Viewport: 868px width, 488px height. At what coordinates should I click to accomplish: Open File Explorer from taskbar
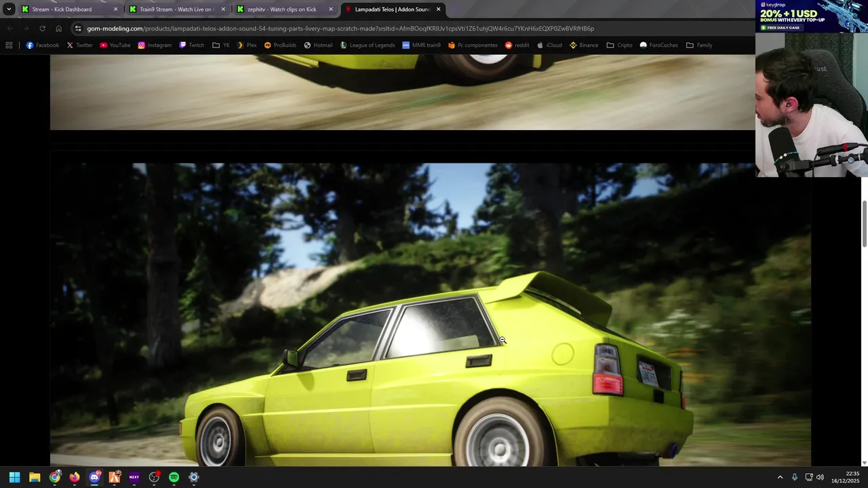35,477
